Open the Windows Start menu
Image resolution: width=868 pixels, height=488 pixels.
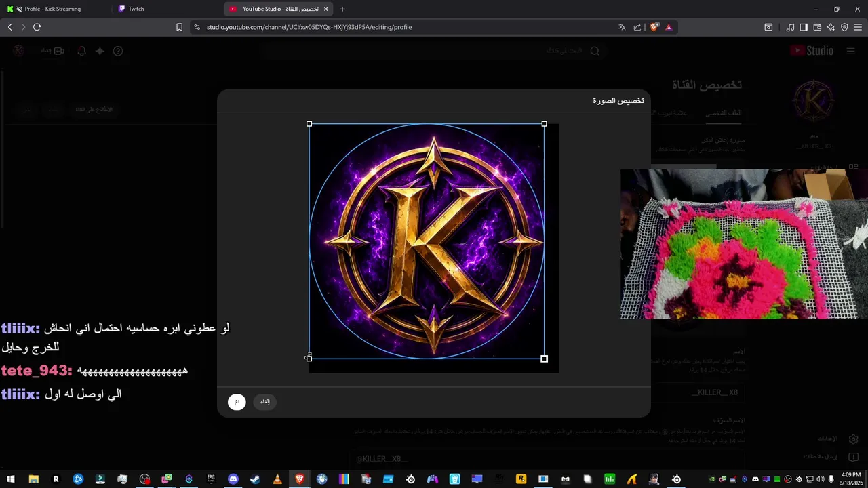tap(11, 479)
